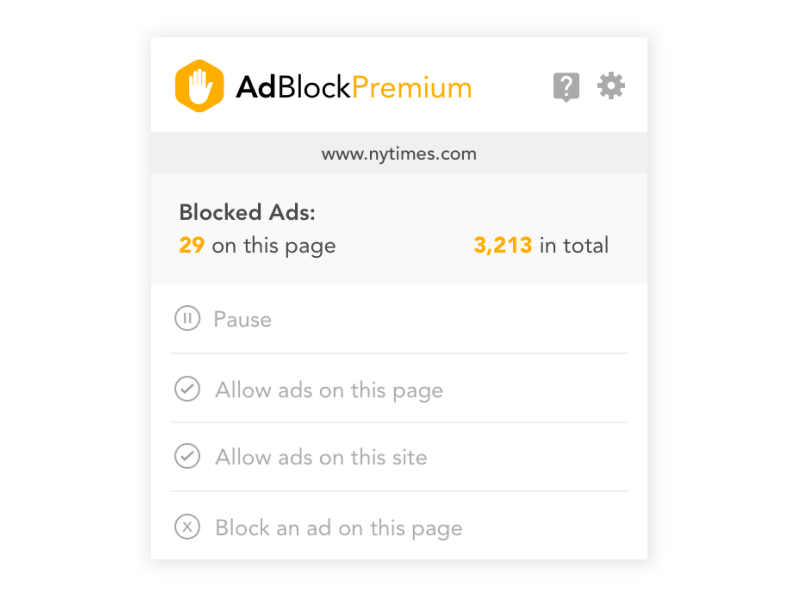This screenshot has height=600, width=800.
Task: Click the checkmark icon beside 'Allow ads on this site'
Action: coord(187,457)
